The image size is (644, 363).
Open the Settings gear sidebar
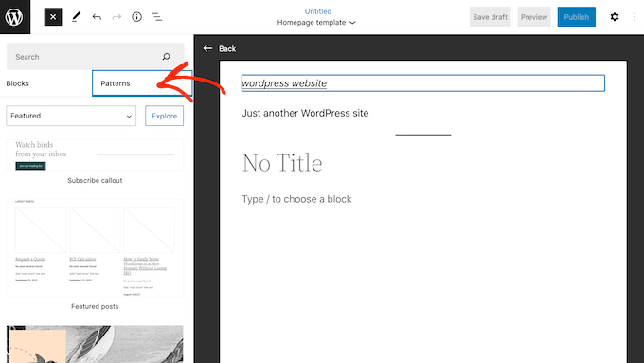pos(615,17)
